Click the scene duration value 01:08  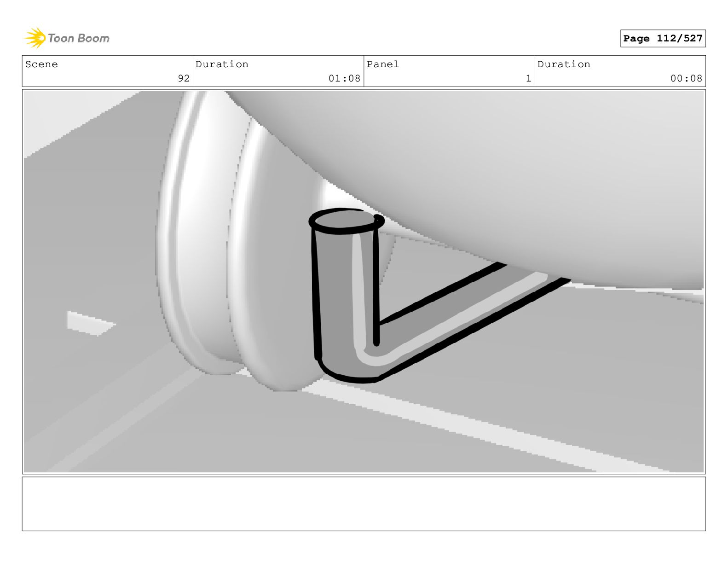[x=344, y=78]
